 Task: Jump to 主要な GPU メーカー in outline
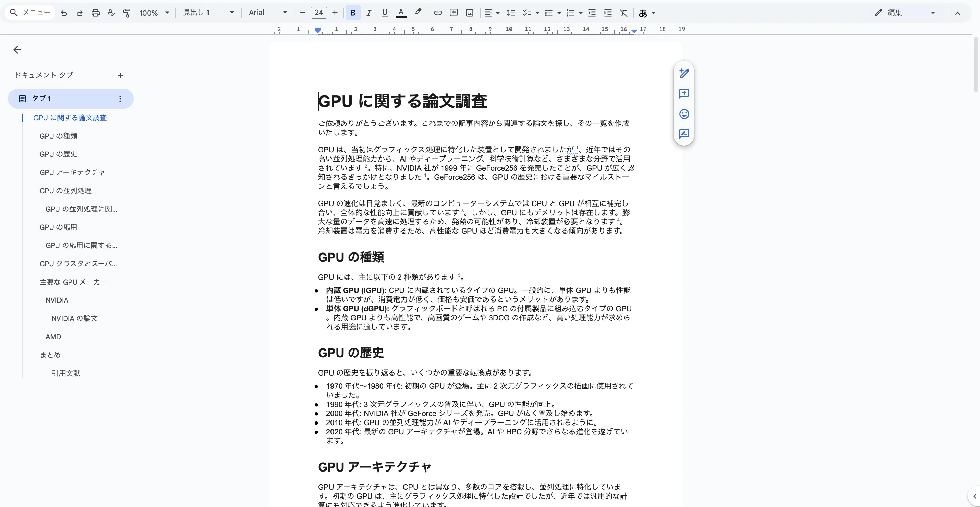73,282
